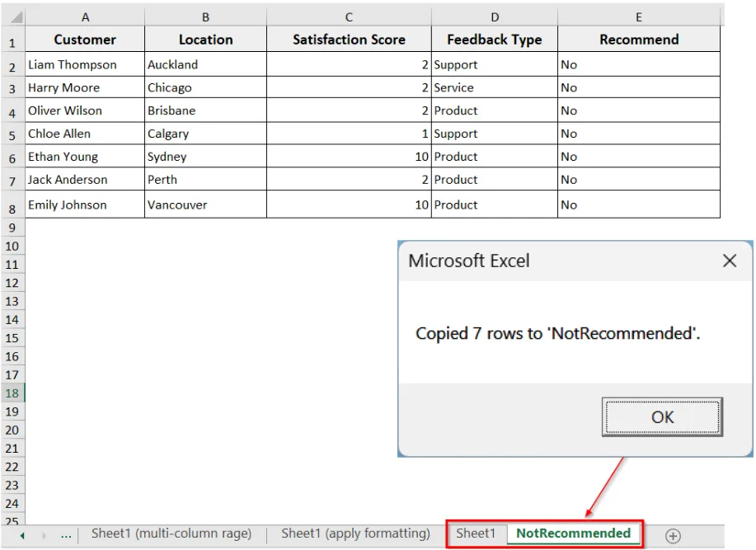The width and height of the screenshot is (756, 550).
Task: Switch to the Sheet1 tab
Action: click(476, 534)
